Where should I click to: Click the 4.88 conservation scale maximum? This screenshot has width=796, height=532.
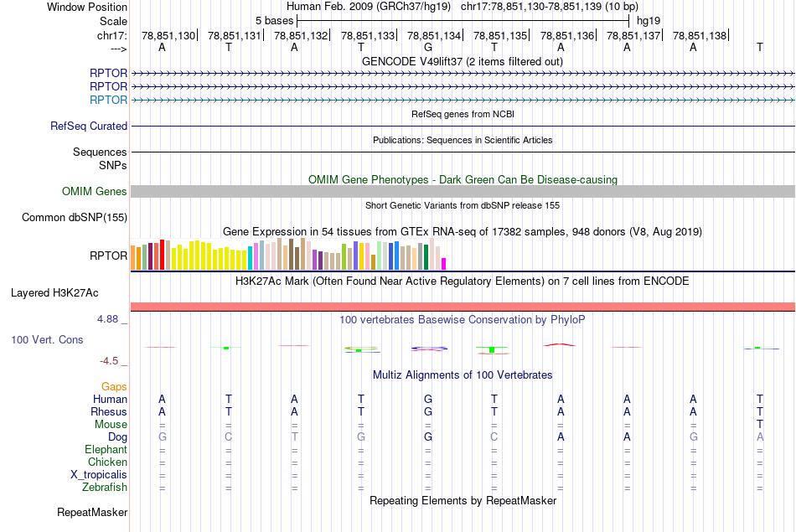pos(107,319)
